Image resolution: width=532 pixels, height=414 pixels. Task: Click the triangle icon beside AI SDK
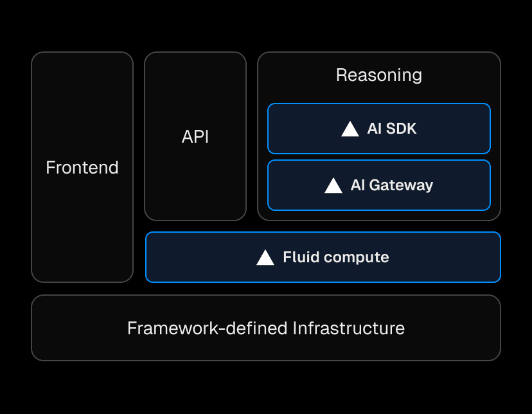(x=350, y=129)
